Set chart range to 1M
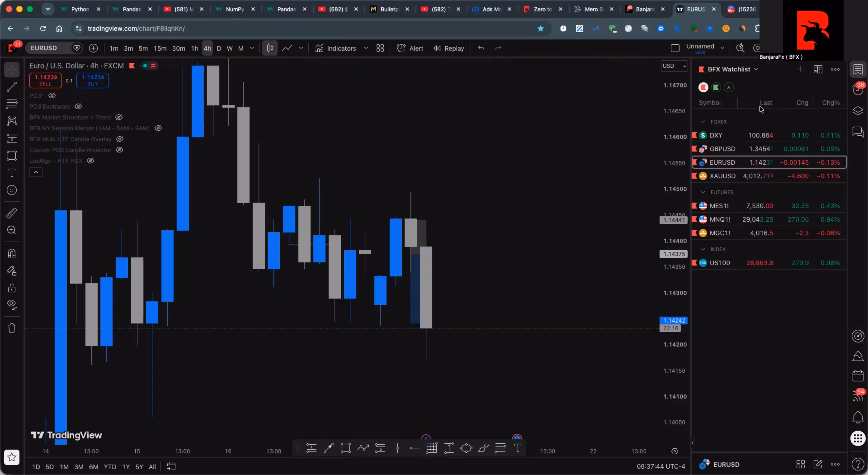The height and width of the screenshot is (475, 868). (x=64, y=467)
